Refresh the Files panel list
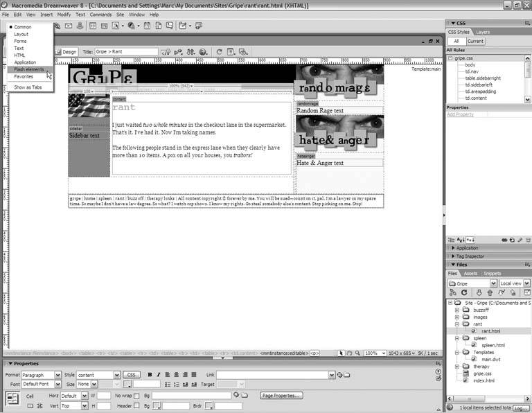The width and height of the screenshot is (532, 413). tap(463, 293)
